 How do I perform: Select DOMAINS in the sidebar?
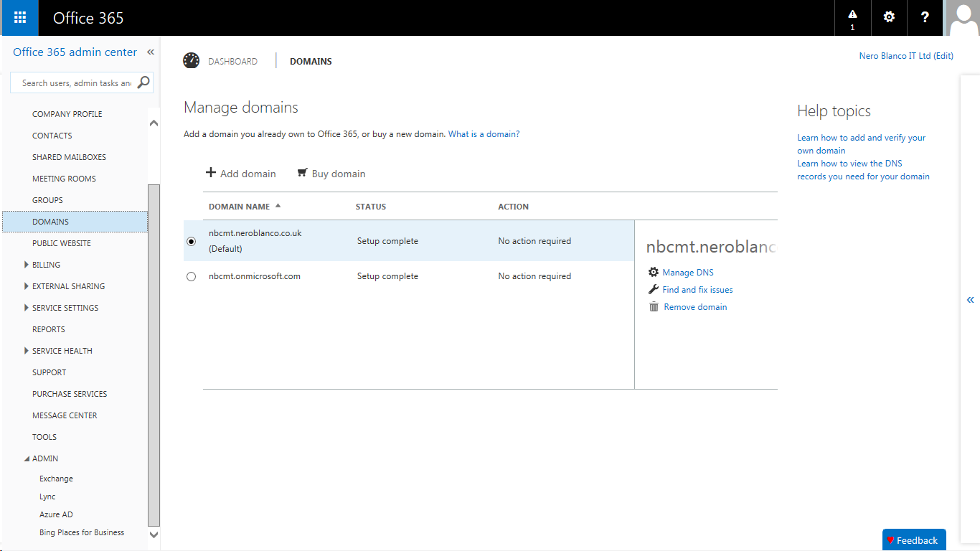coord(75,222)
